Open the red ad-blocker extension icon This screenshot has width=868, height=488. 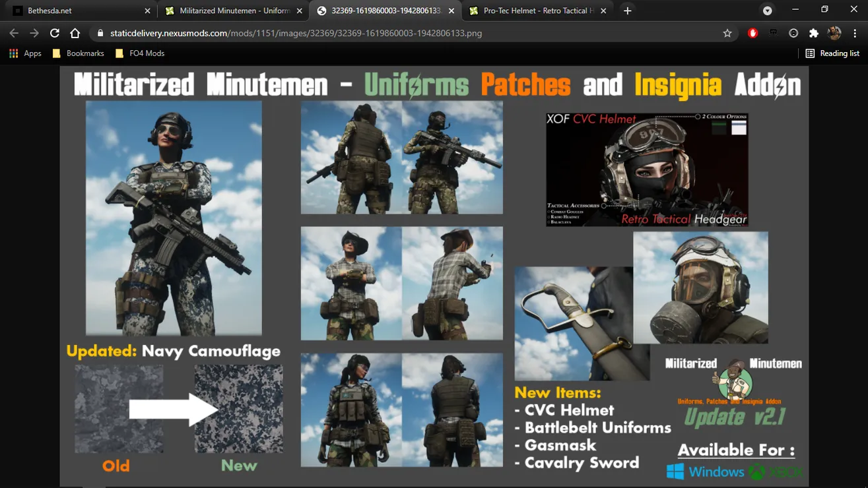pos(752,33)
